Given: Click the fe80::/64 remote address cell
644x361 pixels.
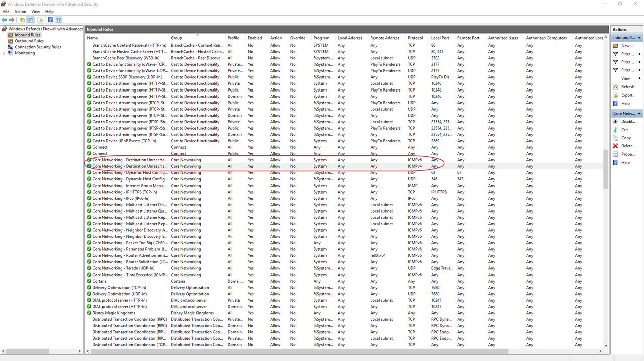Looking at the screenshot, I should 378,256.
